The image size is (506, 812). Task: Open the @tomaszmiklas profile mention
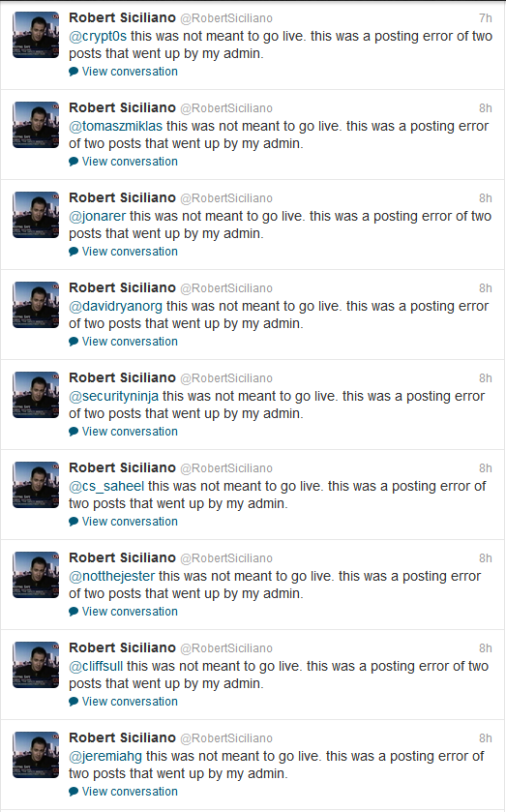coord(115,127)
